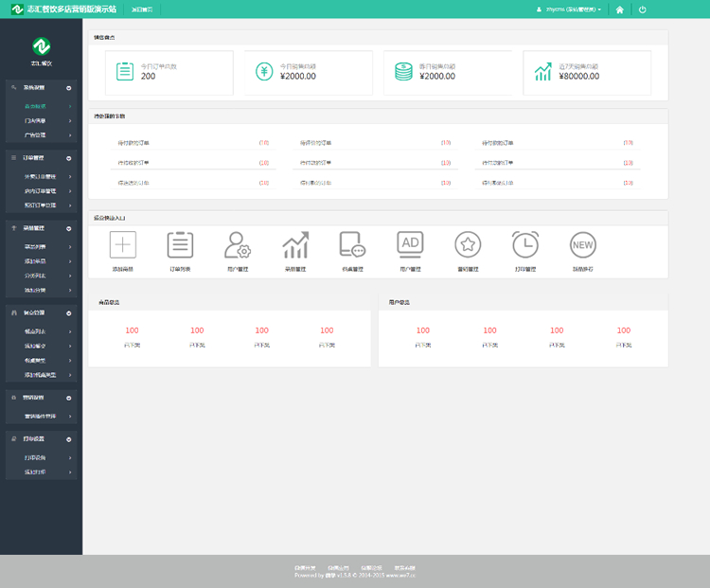This screenshot has width=710, height=588.
Task: Click the power logout icon
Action: [643, 9]
